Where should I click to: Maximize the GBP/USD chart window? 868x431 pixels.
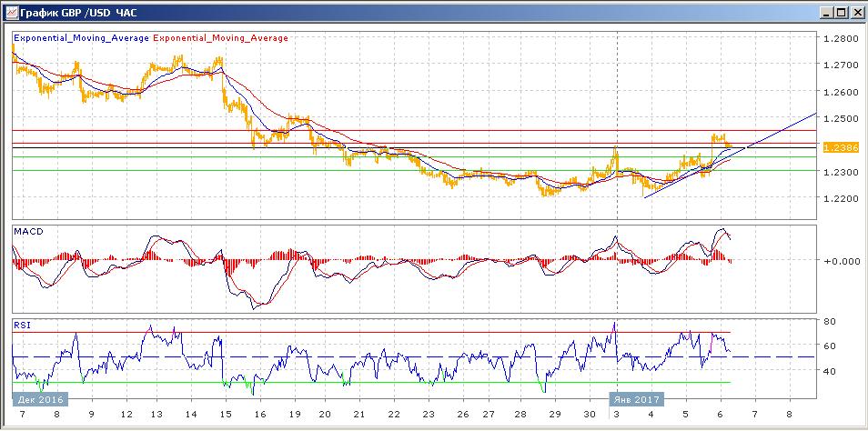pos(841,13)
